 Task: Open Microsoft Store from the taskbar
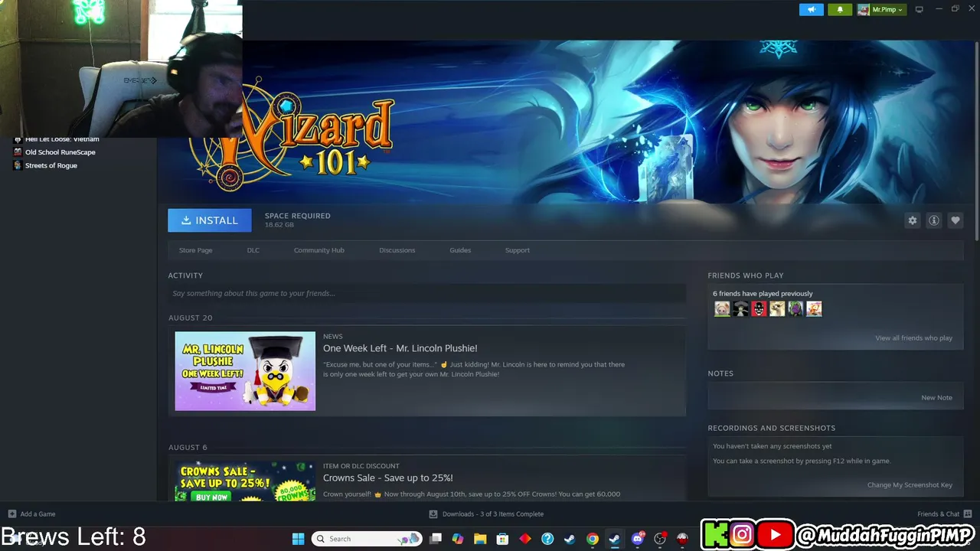[x=502, y=539]
